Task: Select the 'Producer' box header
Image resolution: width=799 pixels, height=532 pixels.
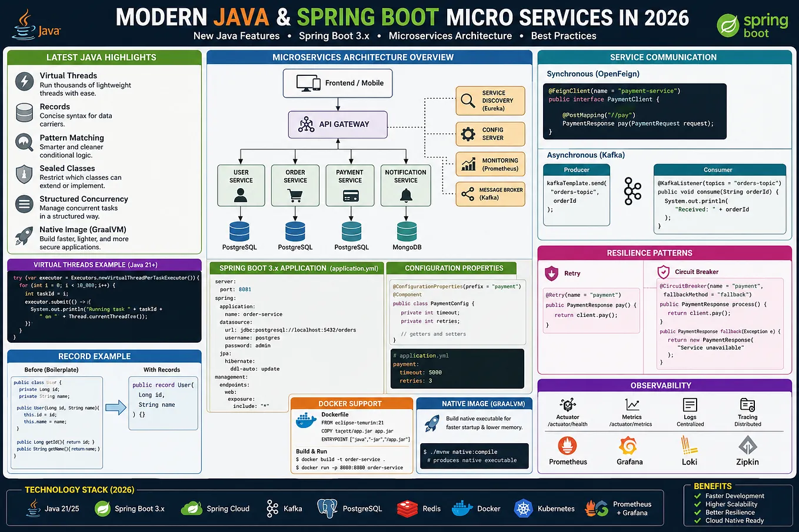Action: pyautogui.click(x=577, y=170)
